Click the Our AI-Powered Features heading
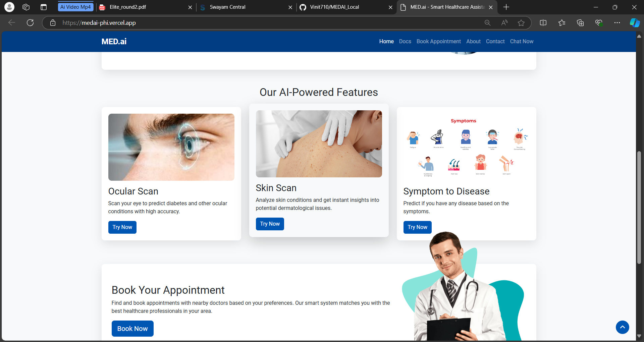Viewport: 644px width, 342px height. point(319,92)
